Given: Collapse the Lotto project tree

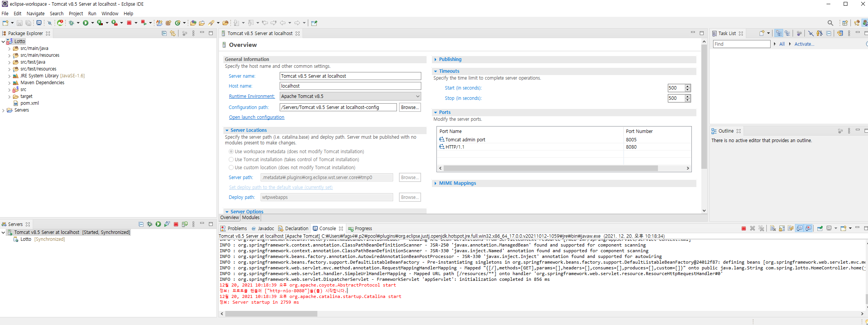Looking at the screenshot, I should (3, 42).
